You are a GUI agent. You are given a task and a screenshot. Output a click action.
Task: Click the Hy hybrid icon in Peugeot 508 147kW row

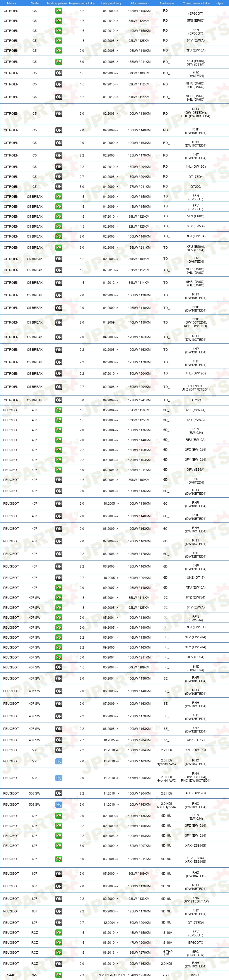pos(59,778)
